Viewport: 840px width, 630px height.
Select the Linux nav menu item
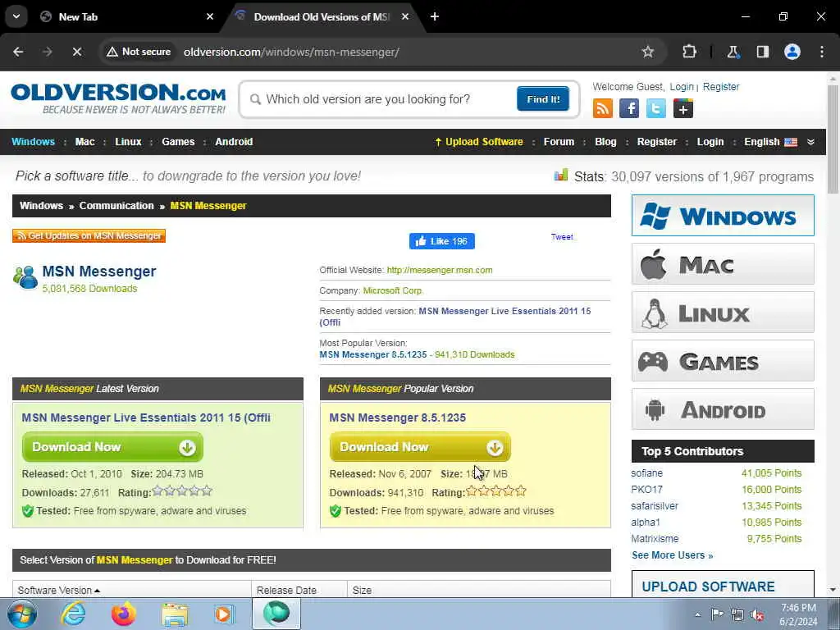tap(128, 142)
